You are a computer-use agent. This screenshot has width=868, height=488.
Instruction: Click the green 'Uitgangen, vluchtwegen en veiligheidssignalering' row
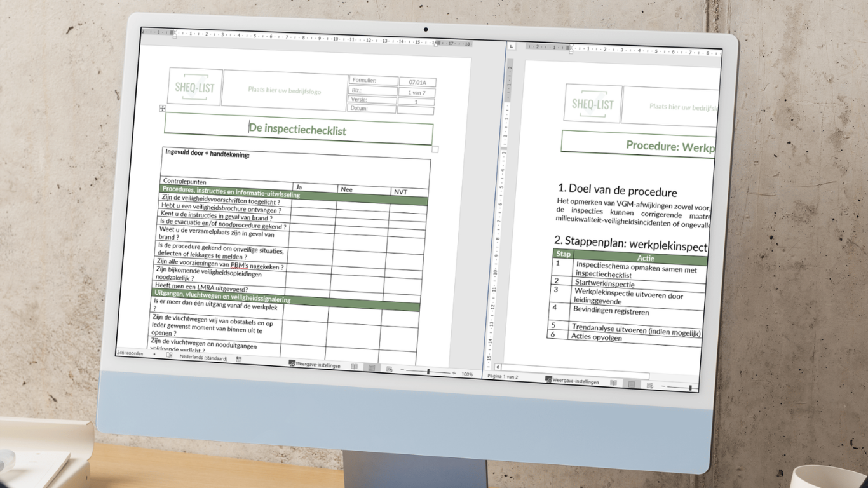point(287,299)
